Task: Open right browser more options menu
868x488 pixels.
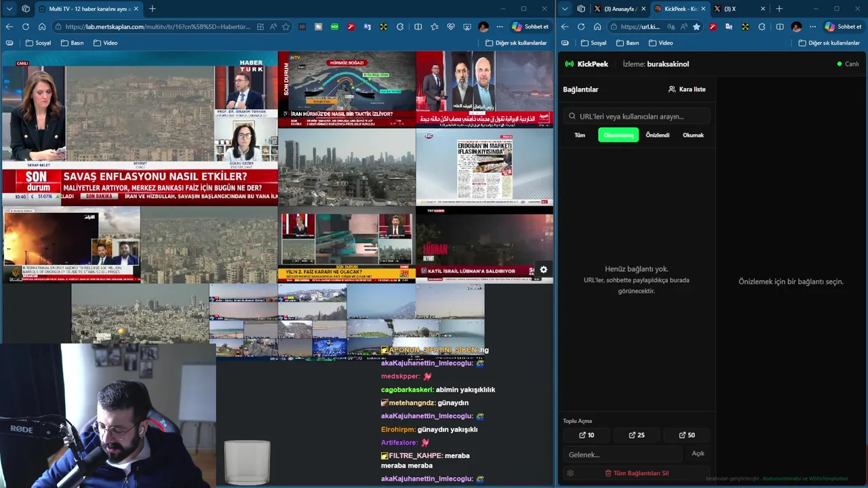Action: coord(812,26)
